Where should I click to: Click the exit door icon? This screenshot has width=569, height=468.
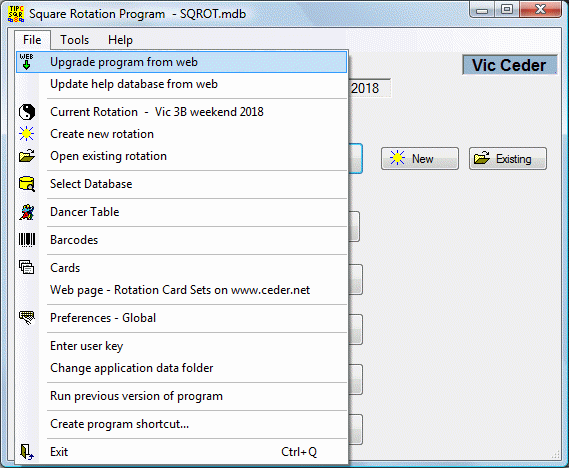coord(26,452)
